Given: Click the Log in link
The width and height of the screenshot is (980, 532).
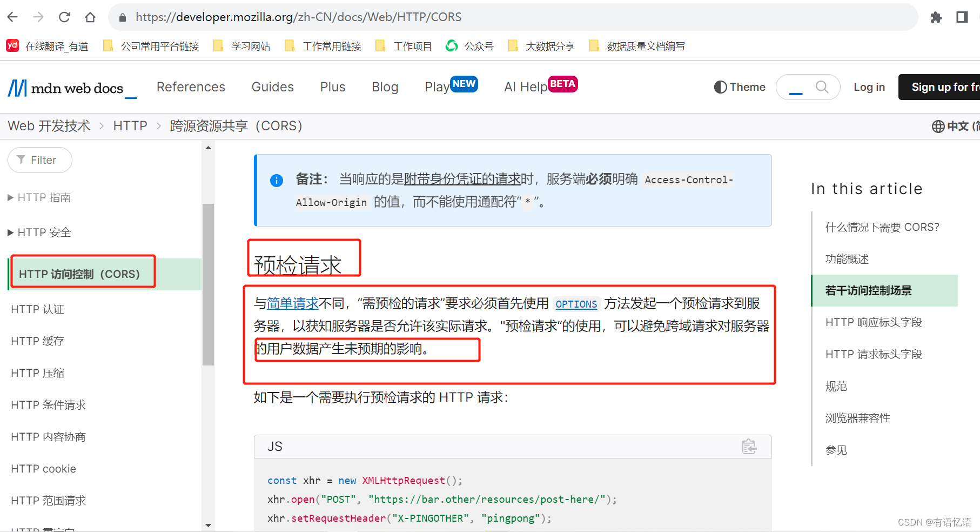Looking at the screenshot, I should [869, 87].
